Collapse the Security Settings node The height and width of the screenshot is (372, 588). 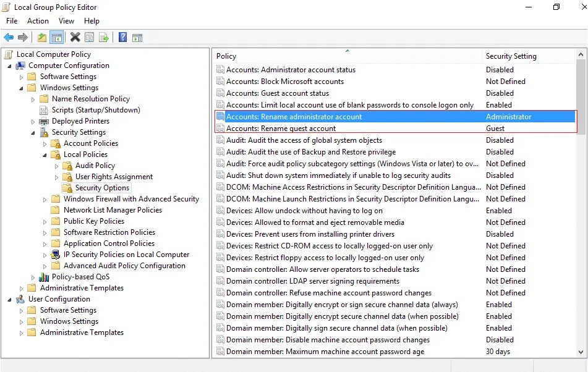tap(33, 133)
